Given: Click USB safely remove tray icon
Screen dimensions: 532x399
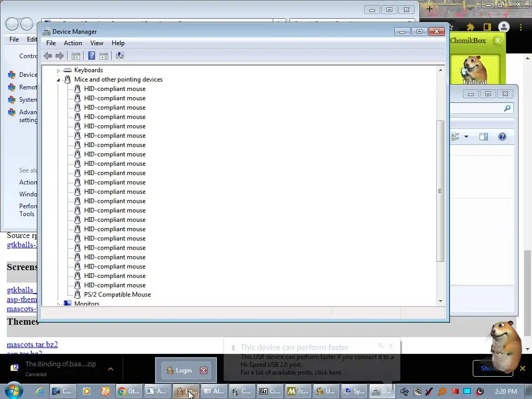Looking at the screenshot, I should 404,392.
